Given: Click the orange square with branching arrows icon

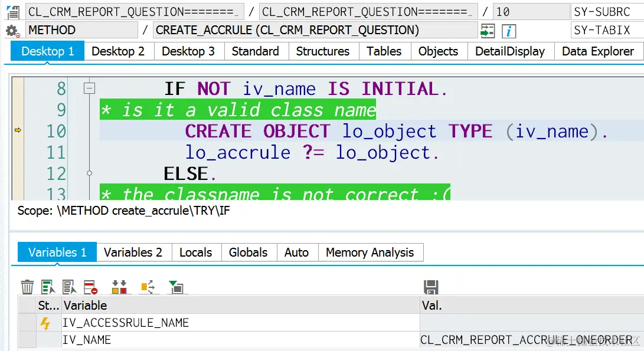Looking at the screenshot, I should click(x=148, y=287).
